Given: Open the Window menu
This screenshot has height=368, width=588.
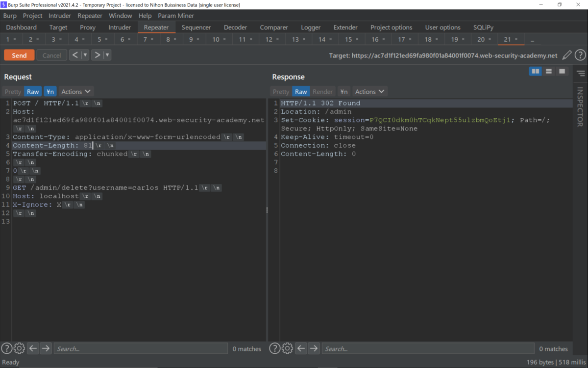Looking at the screenshot, I should tap(121, 16).
